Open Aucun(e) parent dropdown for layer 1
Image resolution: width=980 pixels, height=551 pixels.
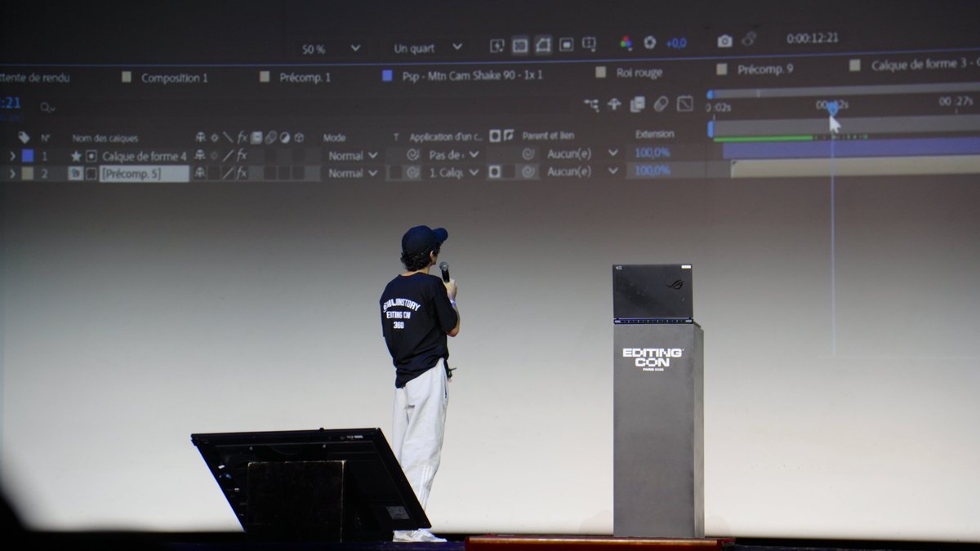(581, 153)
